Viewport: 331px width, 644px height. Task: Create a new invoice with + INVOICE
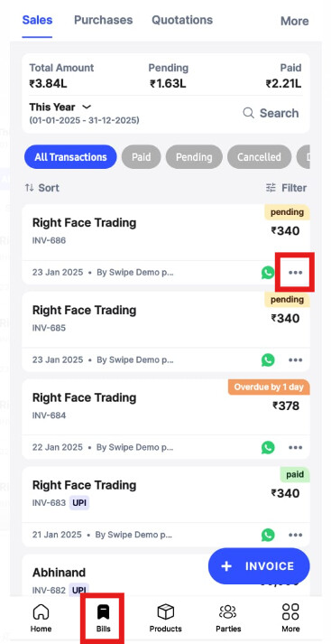pyautogui.click(x=259, y=566)
